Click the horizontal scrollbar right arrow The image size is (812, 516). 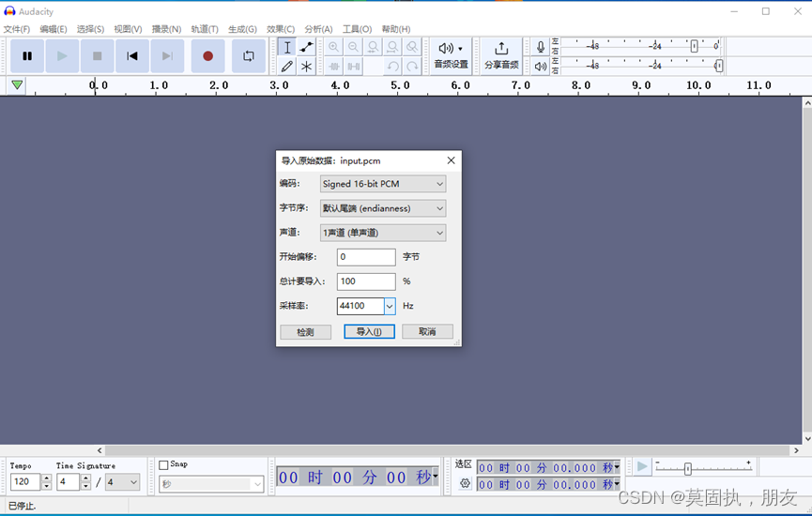(x=796, y=450)
